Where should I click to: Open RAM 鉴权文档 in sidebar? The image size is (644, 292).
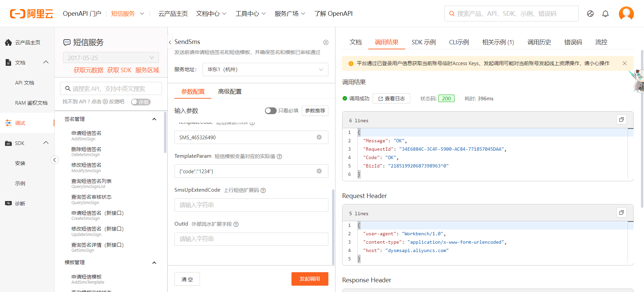click(x=31, y=103)
